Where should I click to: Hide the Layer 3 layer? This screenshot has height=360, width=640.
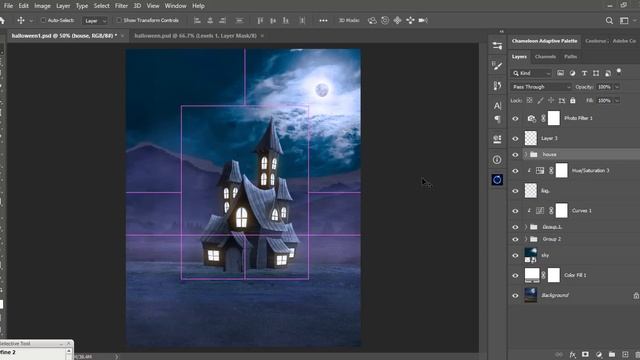[x=515, y=139]
